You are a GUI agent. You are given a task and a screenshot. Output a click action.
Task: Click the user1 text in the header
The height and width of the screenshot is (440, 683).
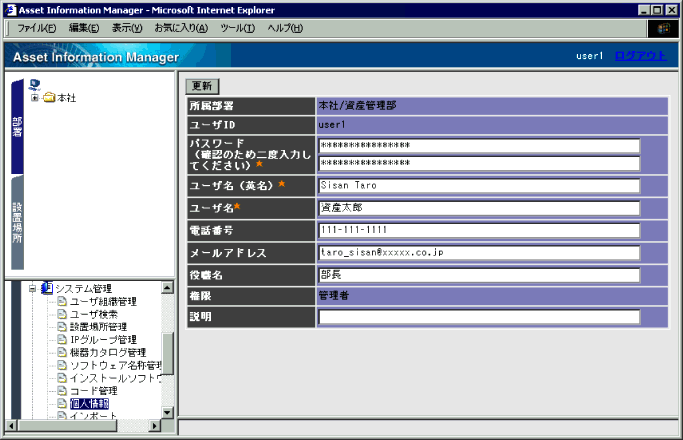(589, 56)
